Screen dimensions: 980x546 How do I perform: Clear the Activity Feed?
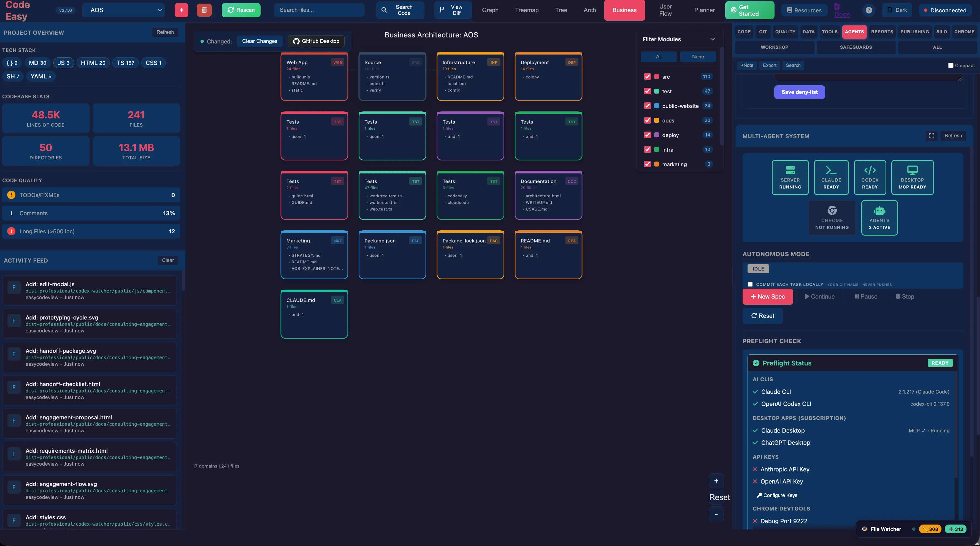tap(168, 260)
